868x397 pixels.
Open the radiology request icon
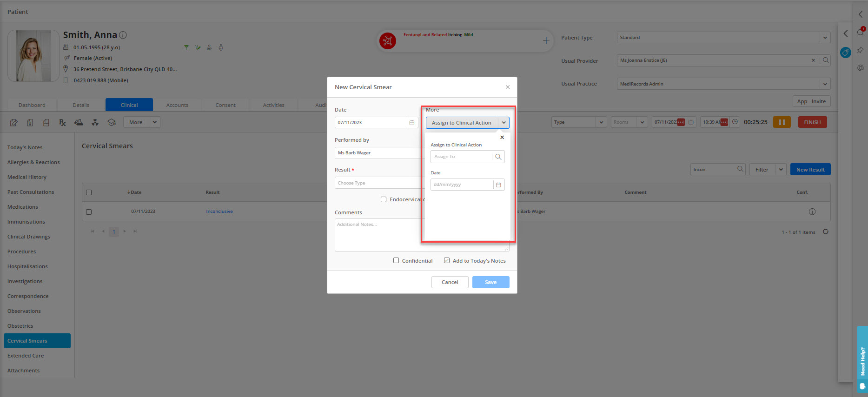point(95,122)
